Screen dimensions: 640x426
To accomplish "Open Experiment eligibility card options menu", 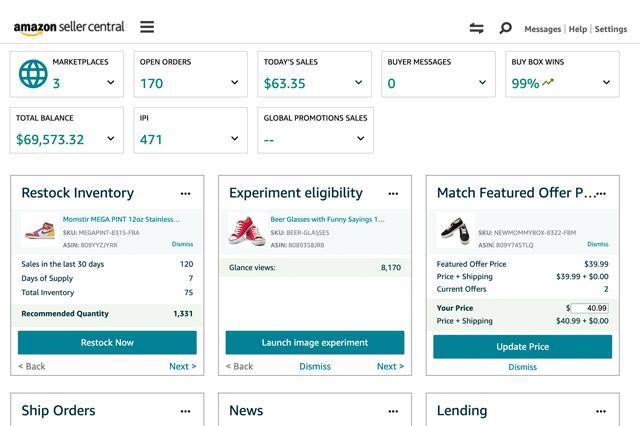I will (x=393, y=194).
